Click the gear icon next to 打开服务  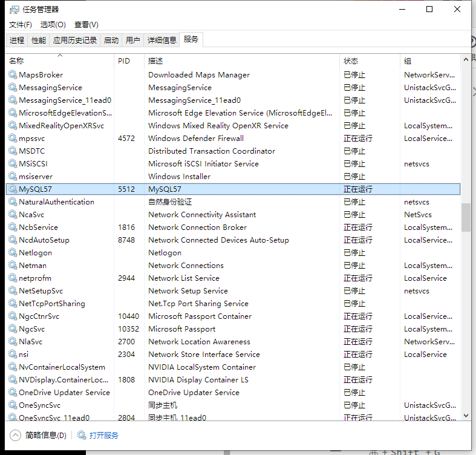tap(82, 435)
